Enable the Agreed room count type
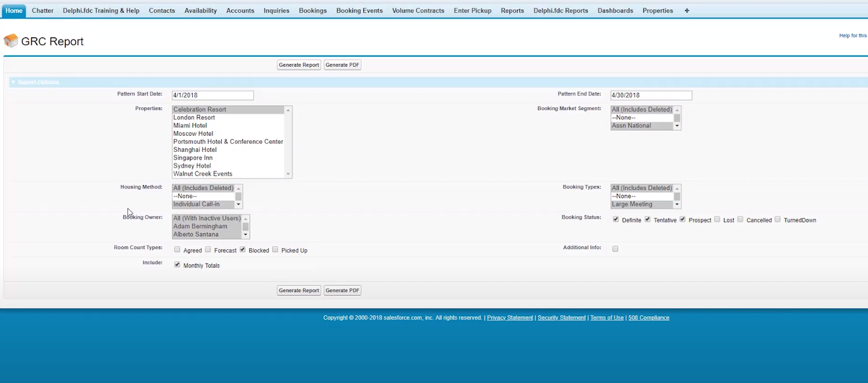The image size is (868, 383). (x=177, y=250)
